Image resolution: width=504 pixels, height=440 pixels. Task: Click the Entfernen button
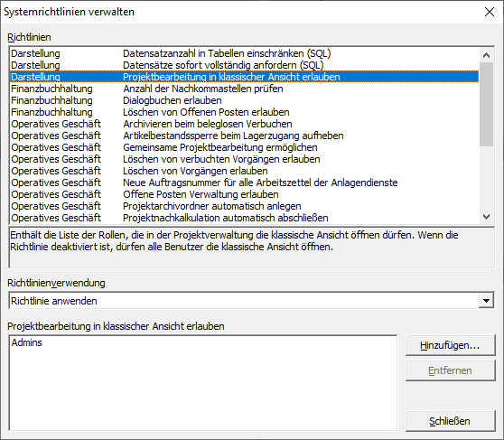click(x=450, y=370)
